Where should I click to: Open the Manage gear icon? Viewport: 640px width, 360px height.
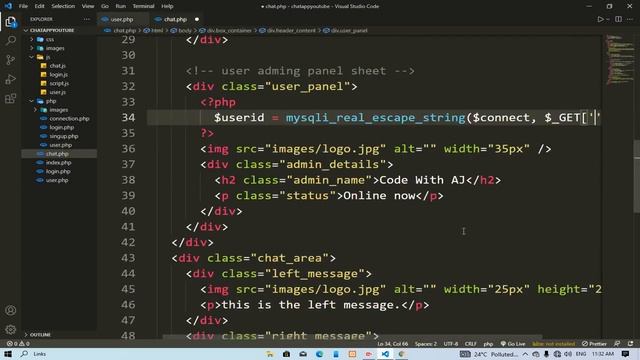11,329
